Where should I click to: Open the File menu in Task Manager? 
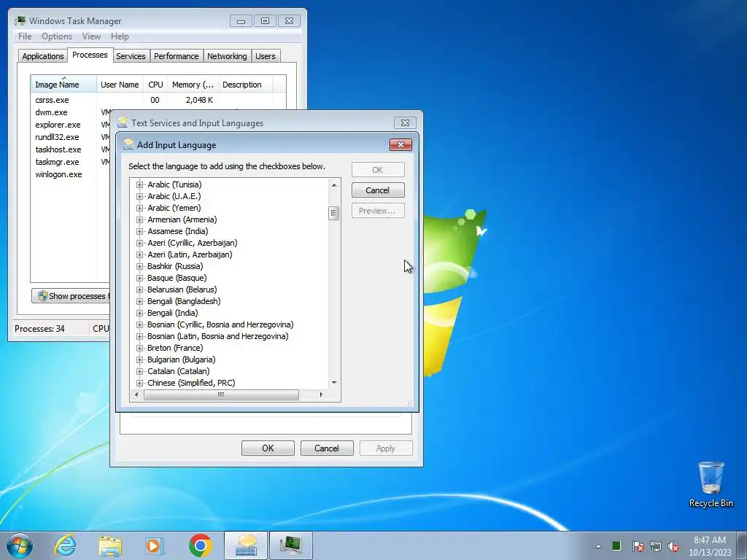pos(25,36)
